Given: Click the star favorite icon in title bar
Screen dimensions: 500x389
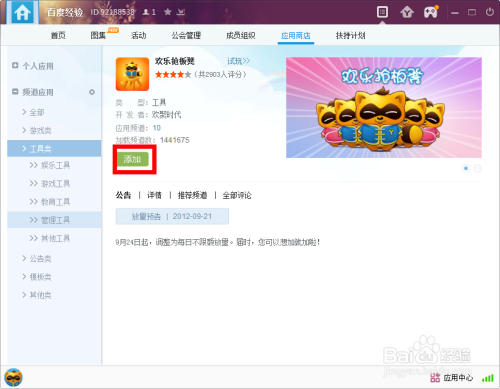Looking at the screenshot, I should [x=168, y=12].
